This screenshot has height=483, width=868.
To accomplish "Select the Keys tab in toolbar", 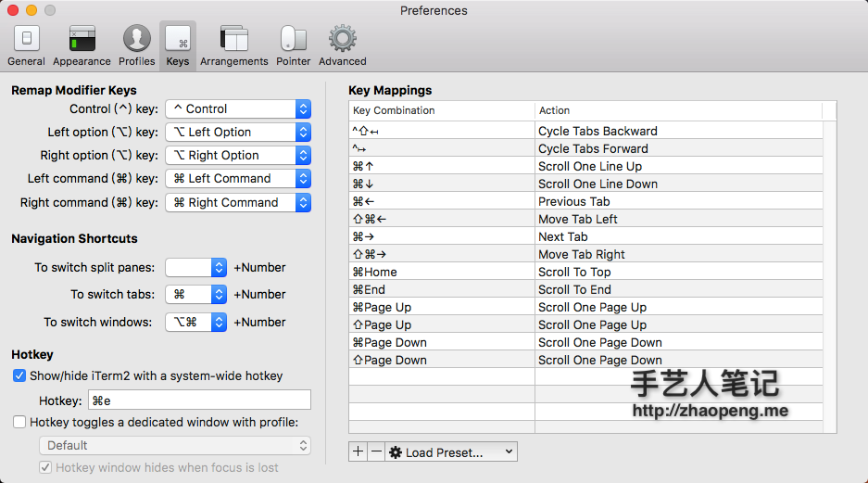I will 177,45.
